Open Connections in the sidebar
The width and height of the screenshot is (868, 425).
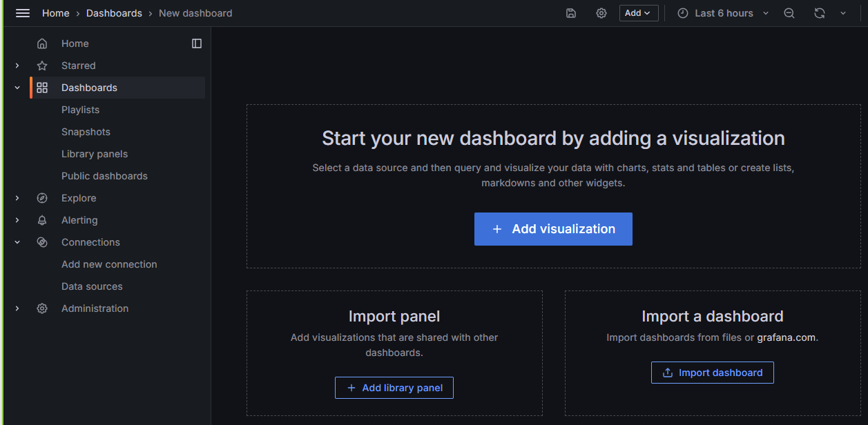(90, 242)
